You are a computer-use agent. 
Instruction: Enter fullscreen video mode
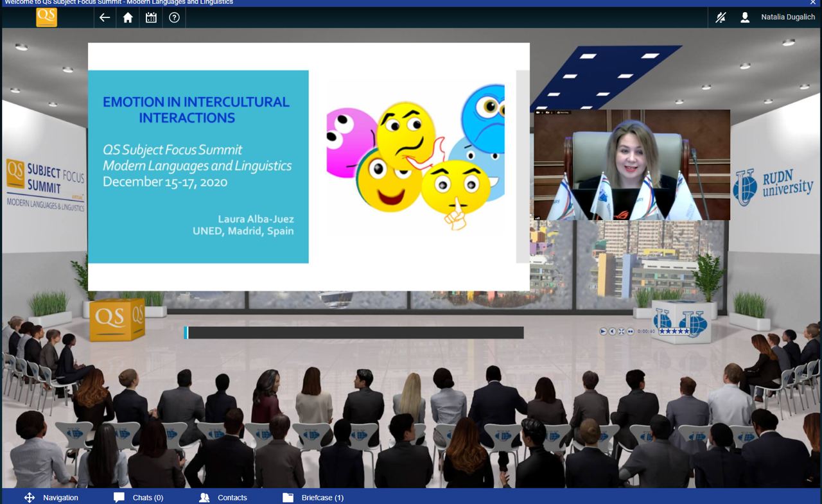[x=621, y=331]
